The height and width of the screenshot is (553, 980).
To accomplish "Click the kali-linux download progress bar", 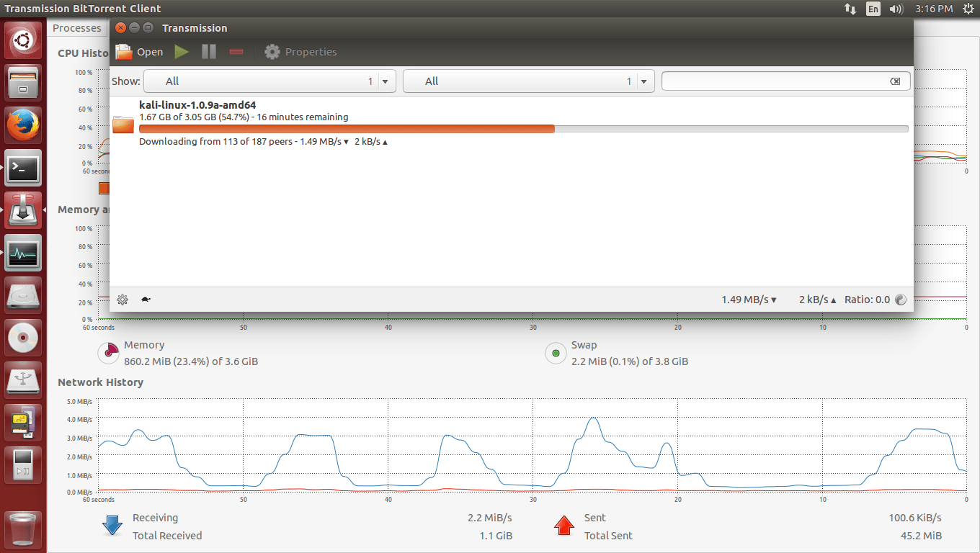I will pos(523,129).
